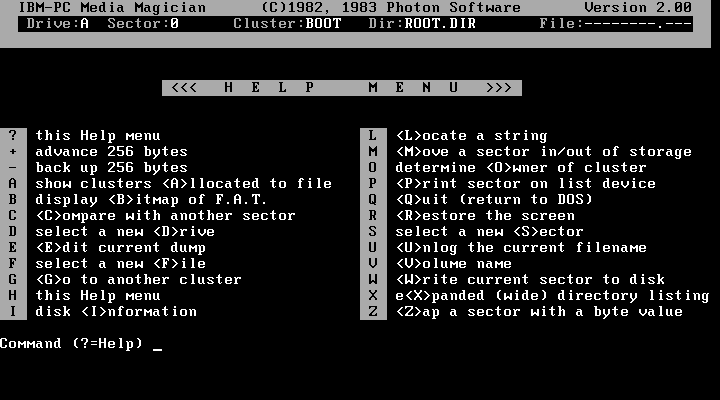Click '<V>olume name' entry

tap(454, 264)
